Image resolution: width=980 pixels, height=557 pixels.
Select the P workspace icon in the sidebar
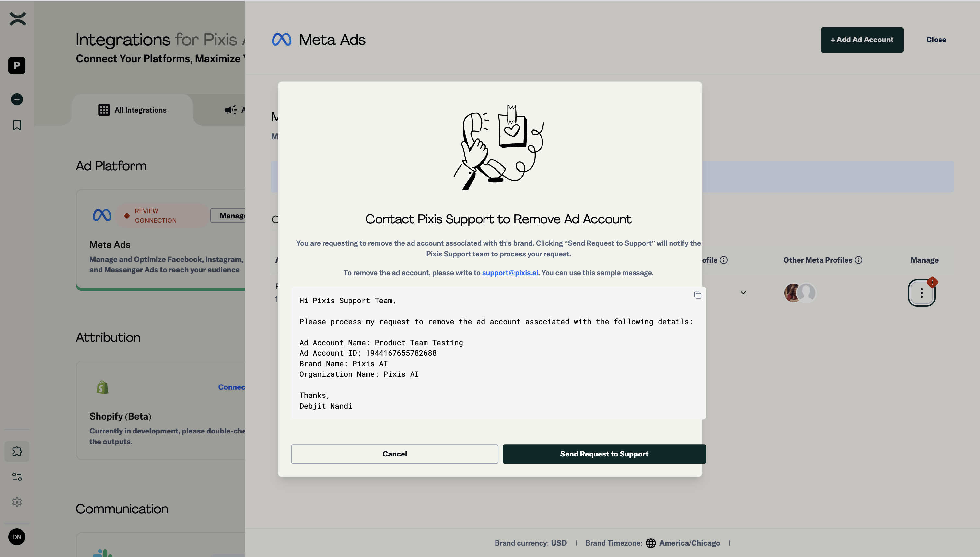coord(17,65)
